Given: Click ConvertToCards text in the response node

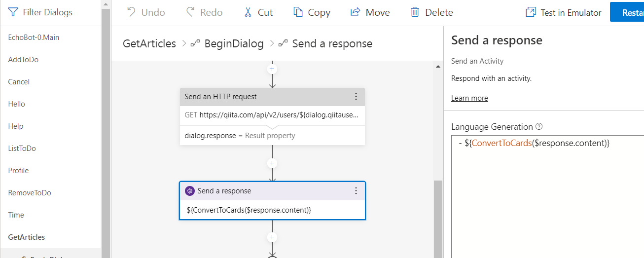Looking at the screenshot, I should [x=249, y=210].
